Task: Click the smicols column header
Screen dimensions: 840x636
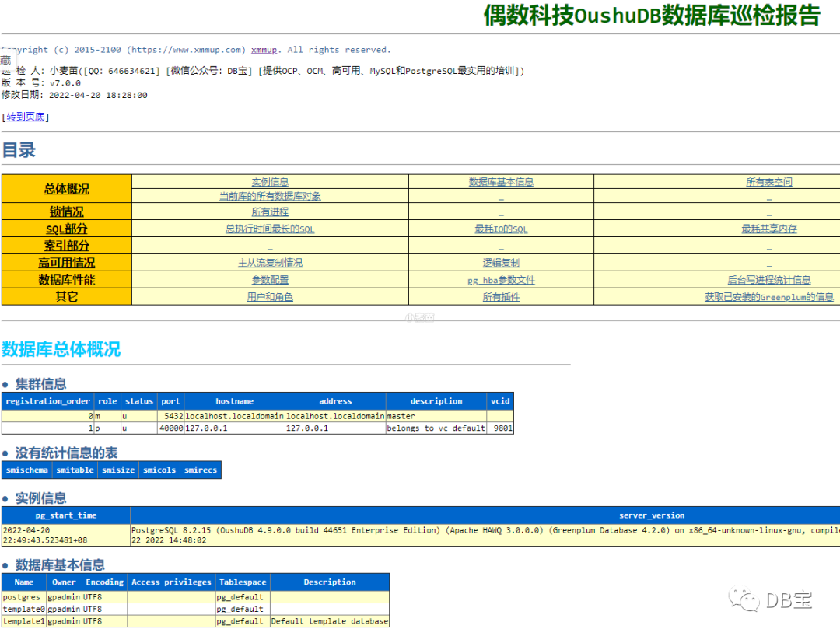Action: (x=159, y=470)
